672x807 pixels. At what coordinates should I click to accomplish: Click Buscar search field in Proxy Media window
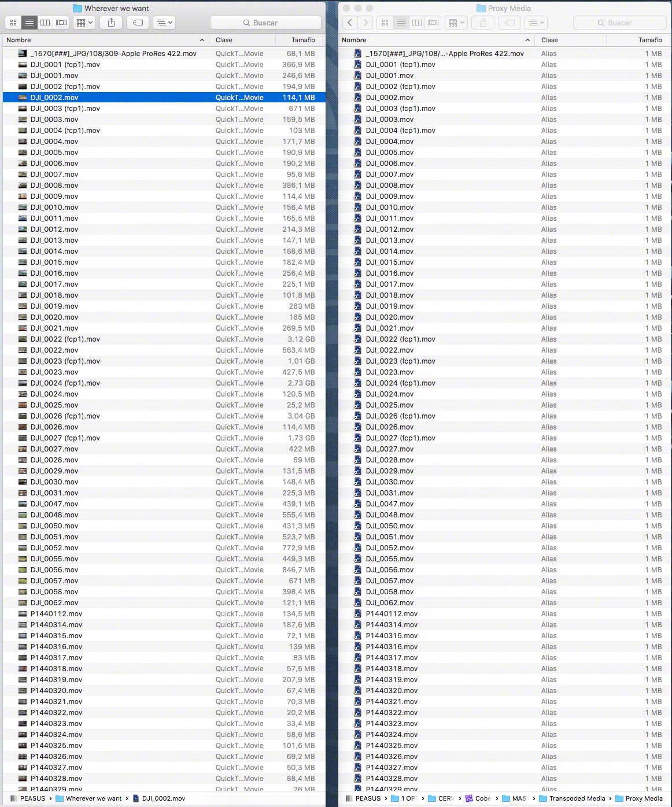tap(619, 23)
